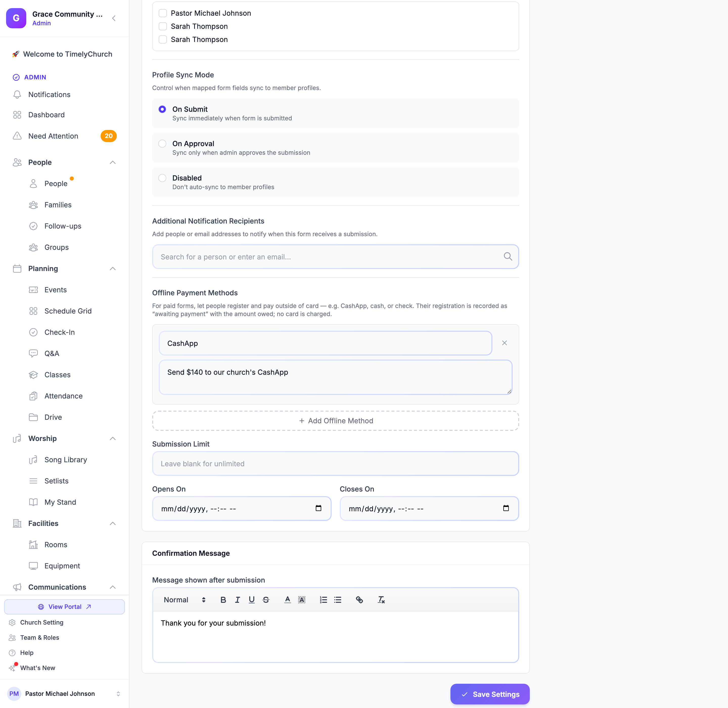This screenshot has height=708, width=728.
Task: Open the Closes On calendar picker
Action: coord(506,508)
